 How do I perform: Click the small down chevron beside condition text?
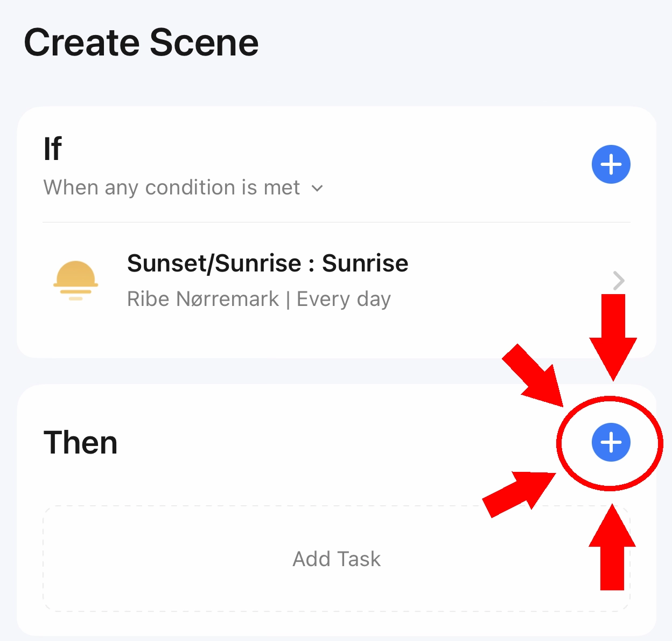click(x=318, y=189)
